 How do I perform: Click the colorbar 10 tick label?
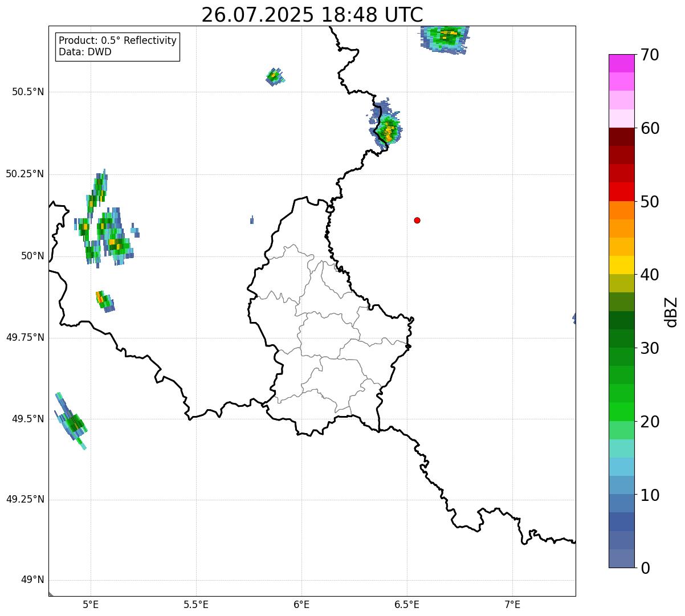click(650, 495)
